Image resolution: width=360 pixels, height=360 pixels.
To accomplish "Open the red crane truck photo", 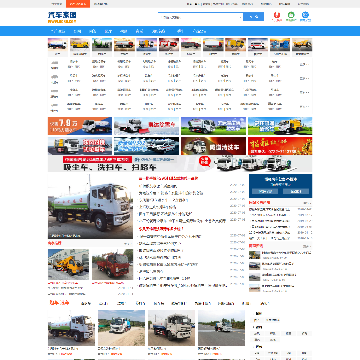I will pyautogui.click(x=112, y=264).
